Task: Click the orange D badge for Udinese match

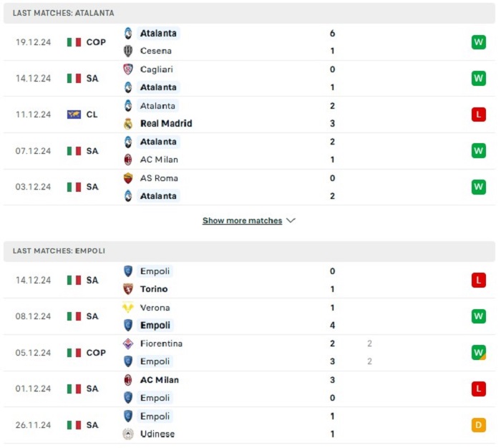Action: coord(478,425)
